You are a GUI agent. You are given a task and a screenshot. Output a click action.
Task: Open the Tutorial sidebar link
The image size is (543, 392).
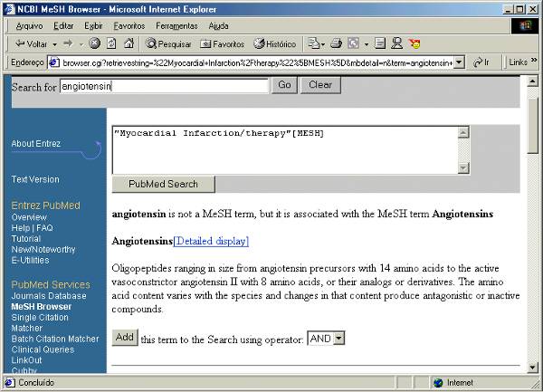click(x=26, y=239)
